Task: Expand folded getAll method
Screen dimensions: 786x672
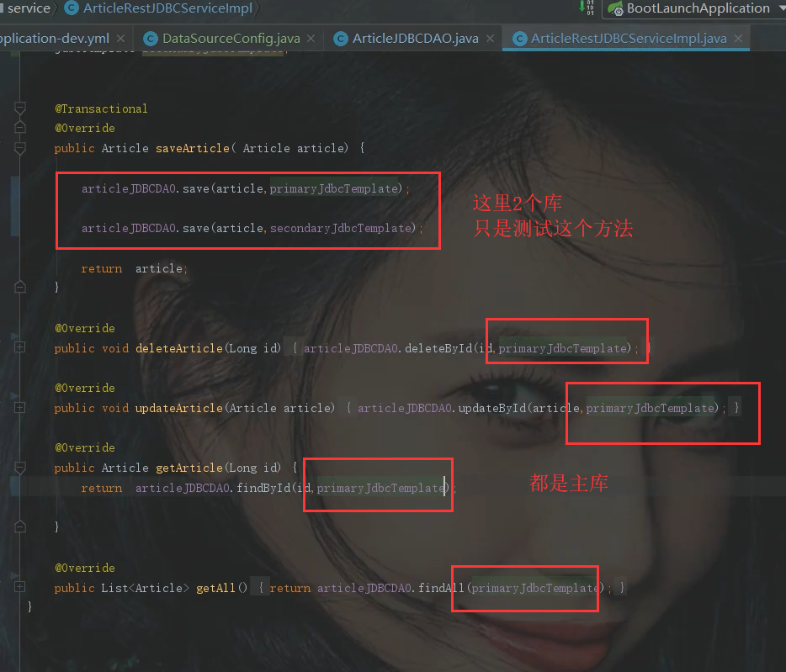Action: click(x=20, y=587)
